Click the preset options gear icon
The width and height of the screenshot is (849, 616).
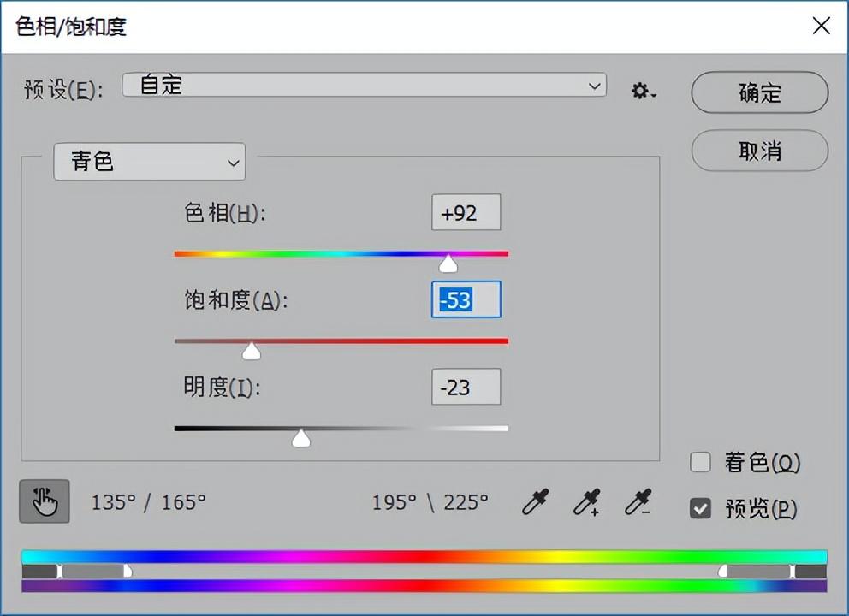point(644,91)
